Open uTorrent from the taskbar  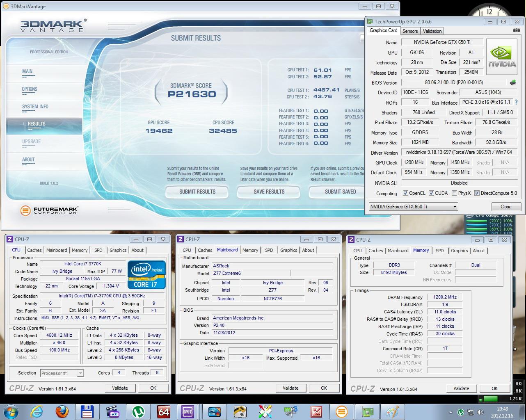(x=138, y=411)
